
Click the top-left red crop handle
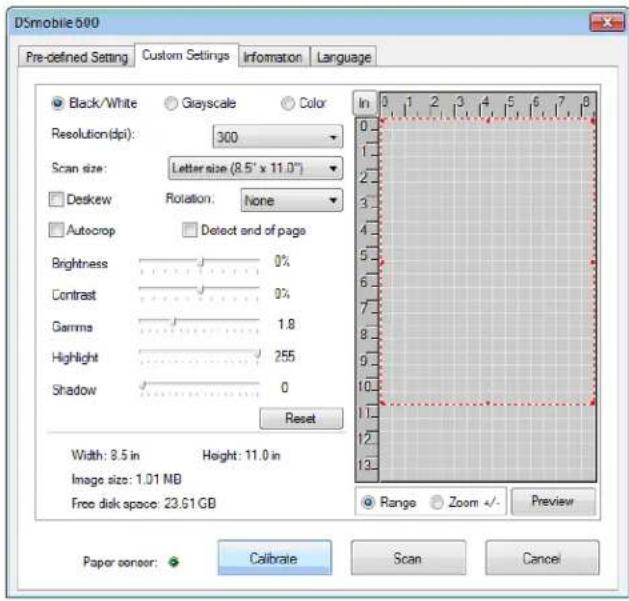[382, 120]
